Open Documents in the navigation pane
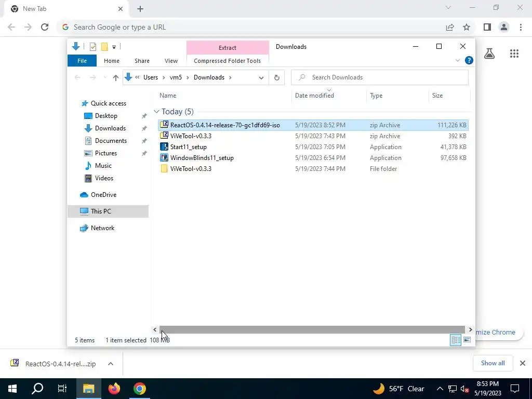The height and width of the screenshot is (399, 532). tap(111, 141)
